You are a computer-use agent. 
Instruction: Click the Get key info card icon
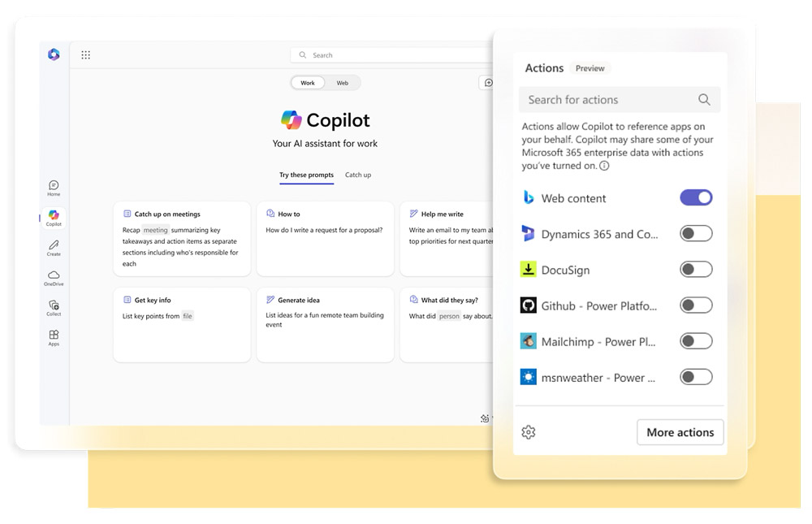coord(127,300)
